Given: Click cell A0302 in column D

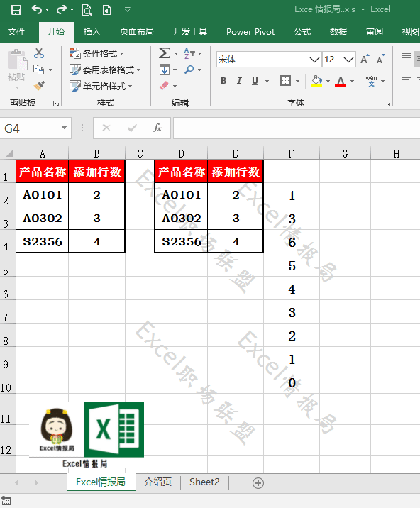Looking at the screenshot, I should point(181,218).
